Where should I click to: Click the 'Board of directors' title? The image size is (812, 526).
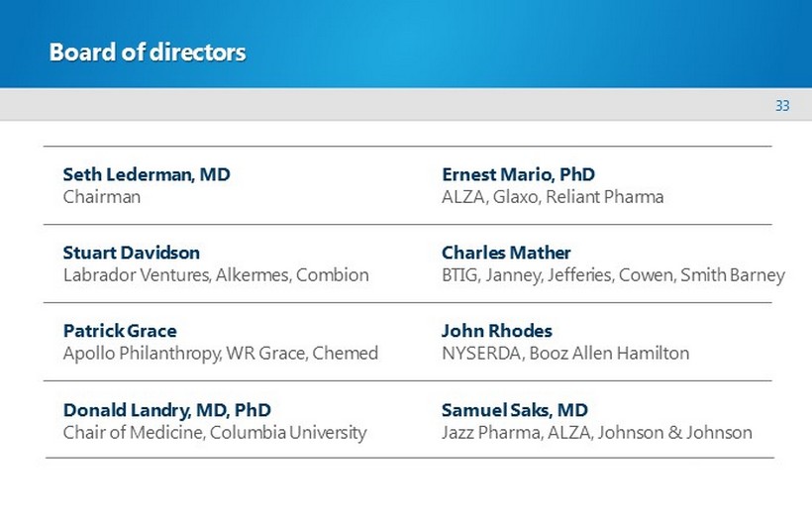pyautogui.click(x=148, y=53)
